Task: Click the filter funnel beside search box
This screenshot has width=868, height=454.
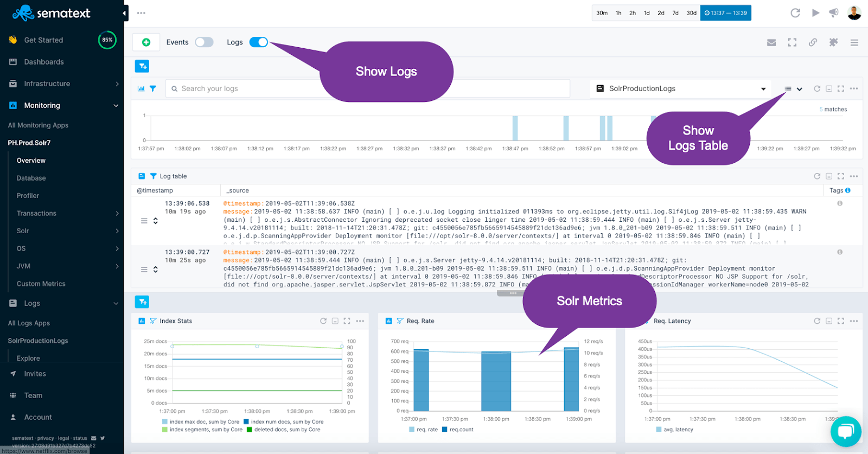Action: (153, 88)
